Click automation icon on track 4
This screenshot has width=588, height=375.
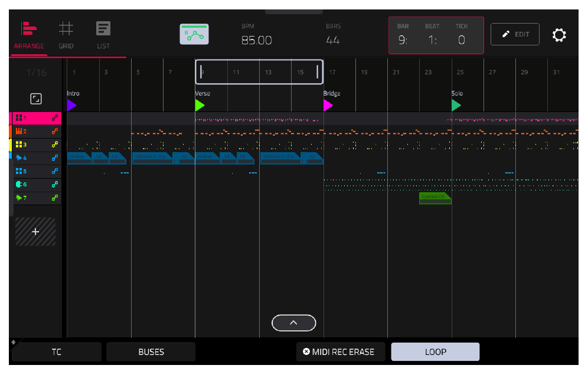[x=55, y=157]
